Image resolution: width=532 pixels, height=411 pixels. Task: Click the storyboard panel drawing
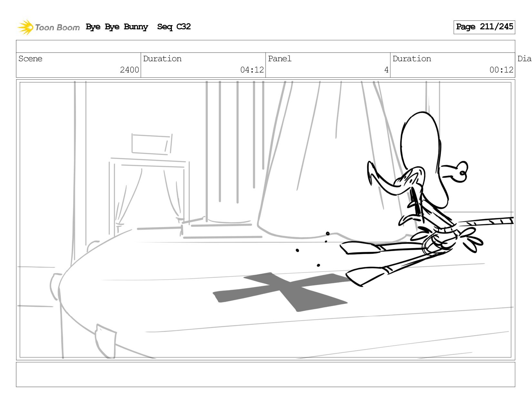coord(265,220)
